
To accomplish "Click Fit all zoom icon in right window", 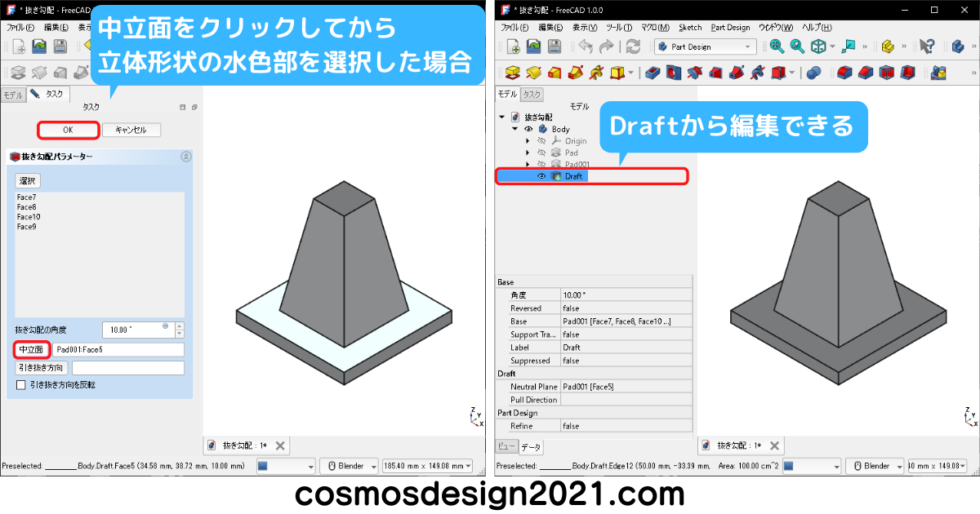I will click(x=776, y=47).
